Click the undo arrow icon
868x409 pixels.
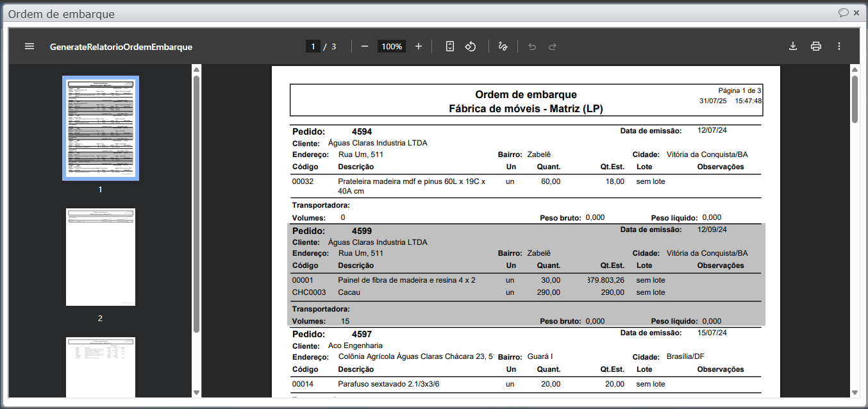tap(531, 46)
